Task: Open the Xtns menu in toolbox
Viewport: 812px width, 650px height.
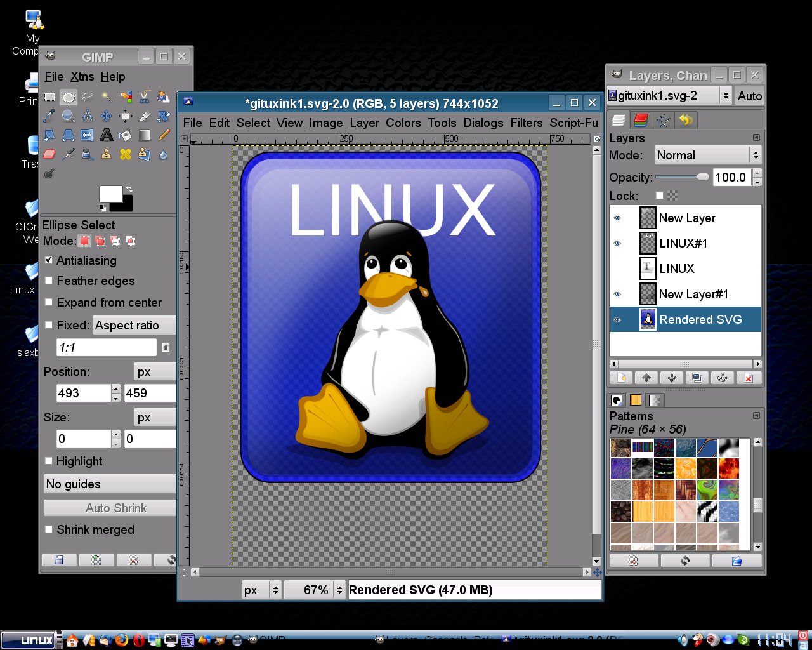Action: tap(82, 76)
